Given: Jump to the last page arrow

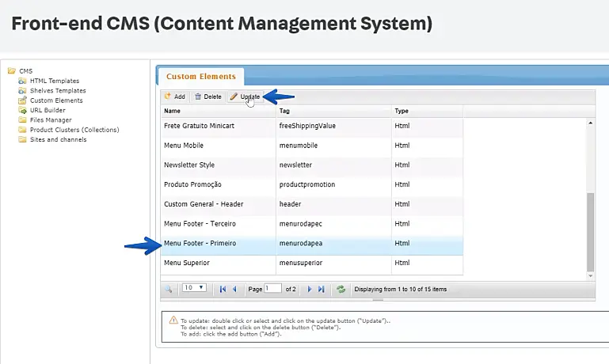Looking at the screenshot, I should [321, 289].
